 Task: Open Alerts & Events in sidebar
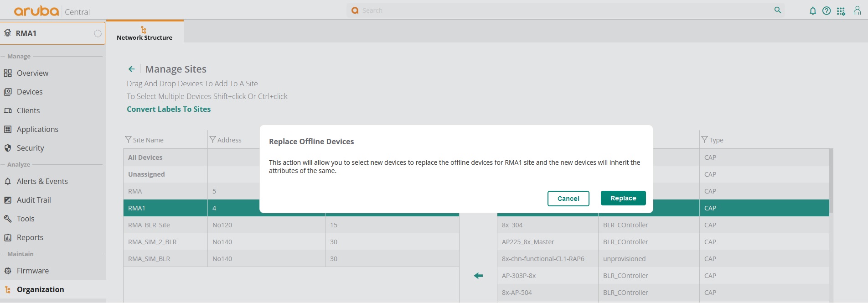point(42,181)
